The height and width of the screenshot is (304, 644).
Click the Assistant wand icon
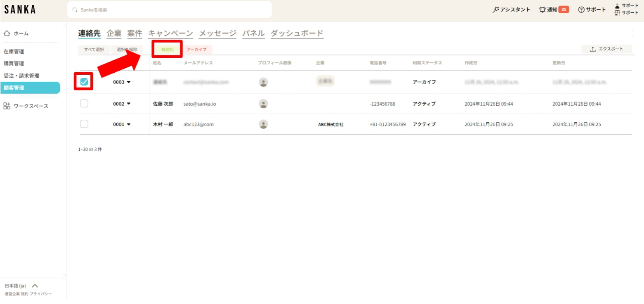click(x=495, y=9)
